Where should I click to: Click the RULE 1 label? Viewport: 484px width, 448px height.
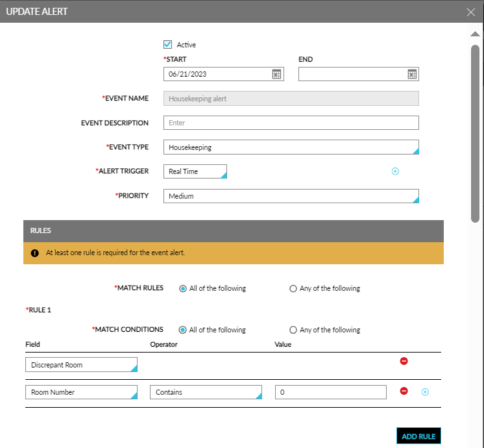[x=38, y=310]
